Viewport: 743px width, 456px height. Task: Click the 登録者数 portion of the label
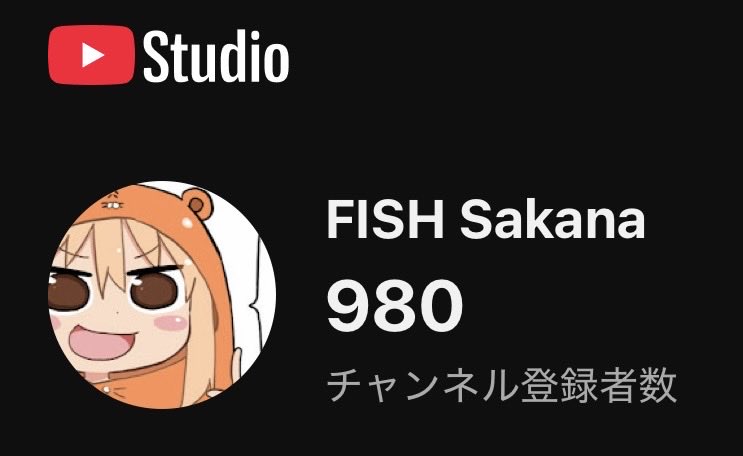(598, 385)
